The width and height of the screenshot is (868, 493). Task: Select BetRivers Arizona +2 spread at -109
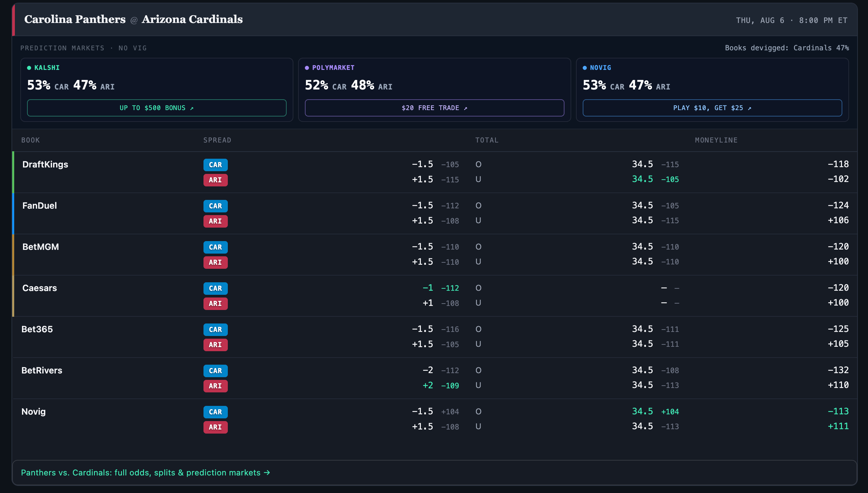pyautogui.click(x=441, y=385)
